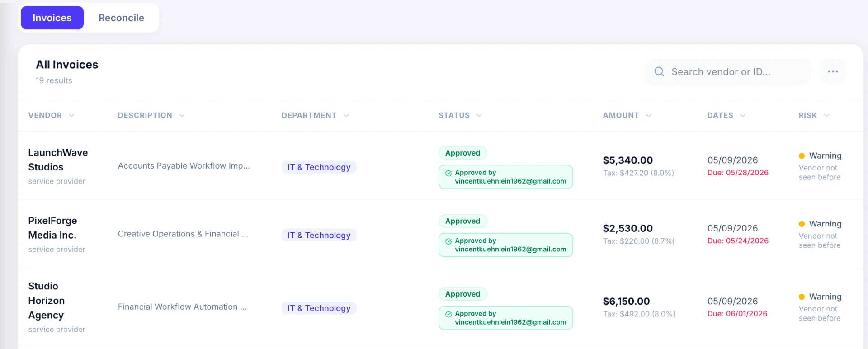Click Approved badge in Studio Horizon Agency row
868x349 pixels.
tap(462, 294)
